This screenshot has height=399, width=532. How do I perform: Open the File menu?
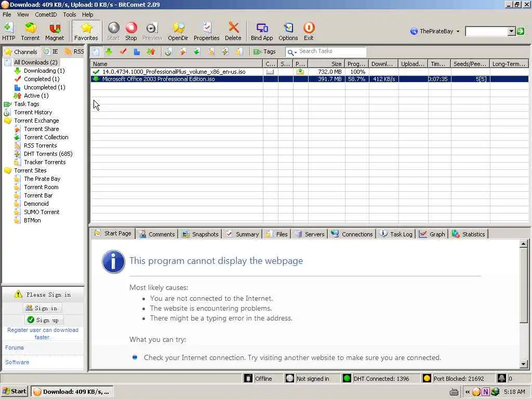pyautogui.click(x=7, y=15)
